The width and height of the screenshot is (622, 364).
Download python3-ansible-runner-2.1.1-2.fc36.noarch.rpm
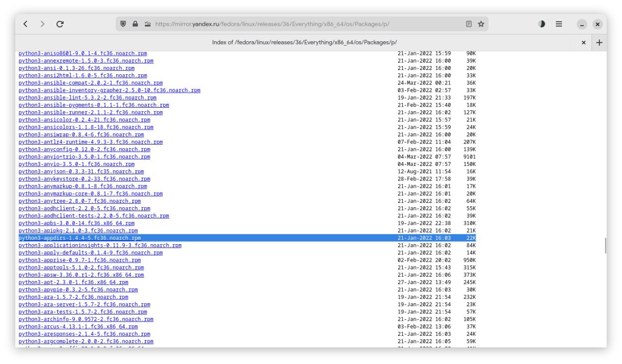tap(90, 112)
